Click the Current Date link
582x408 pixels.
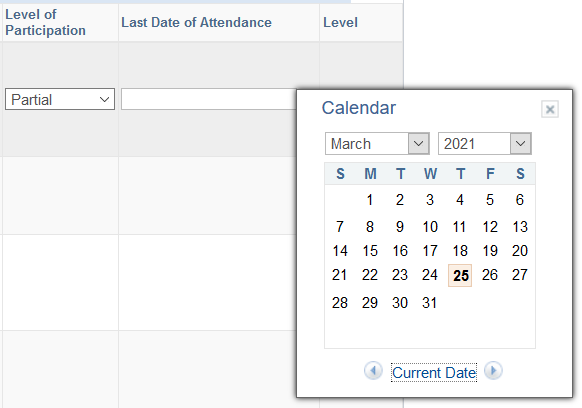(434, 373)
